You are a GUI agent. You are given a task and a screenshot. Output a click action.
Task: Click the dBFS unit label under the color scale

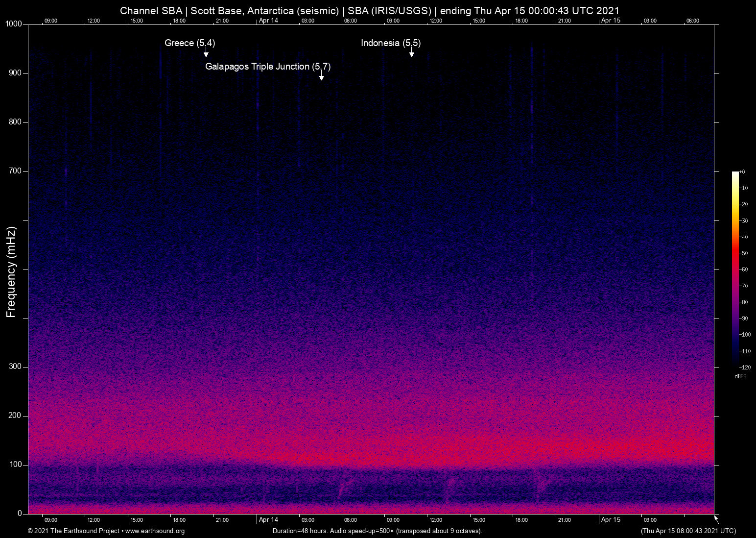coord(740,376)
